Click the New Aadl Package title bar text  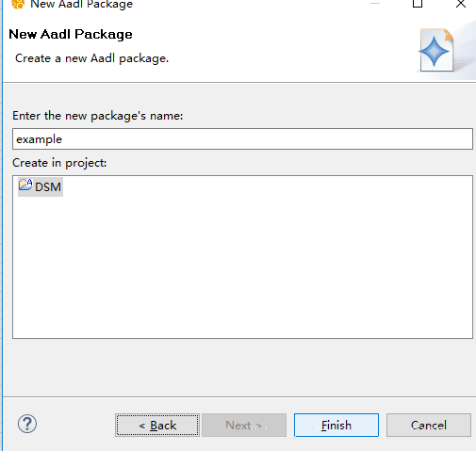point(81,5)
